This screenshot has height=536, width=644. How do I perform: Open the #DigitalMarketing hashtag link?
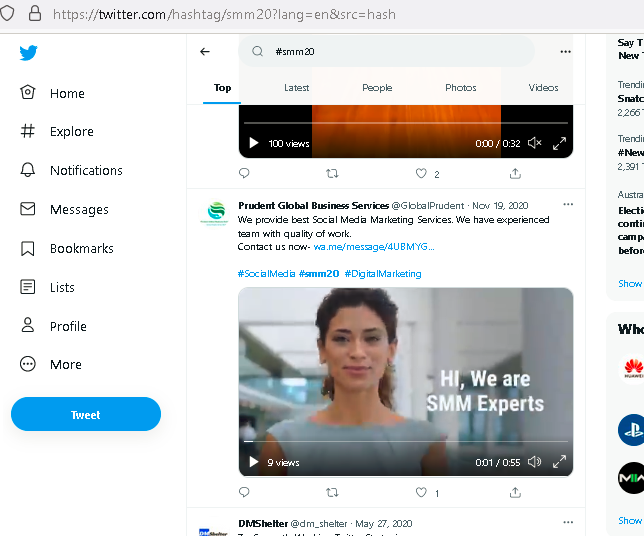point(383,274)
